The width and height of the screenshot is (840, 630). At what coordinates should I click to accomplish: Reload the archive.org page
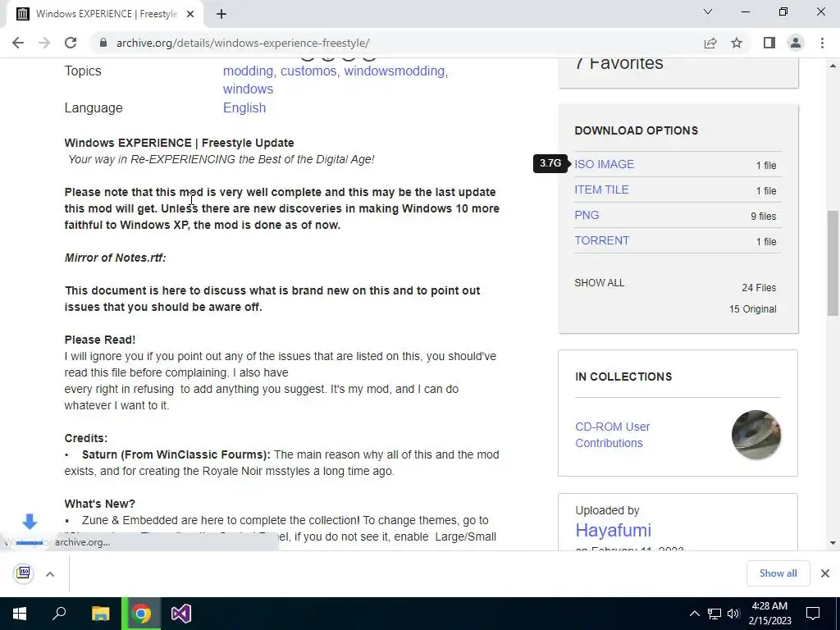(71, 43)
